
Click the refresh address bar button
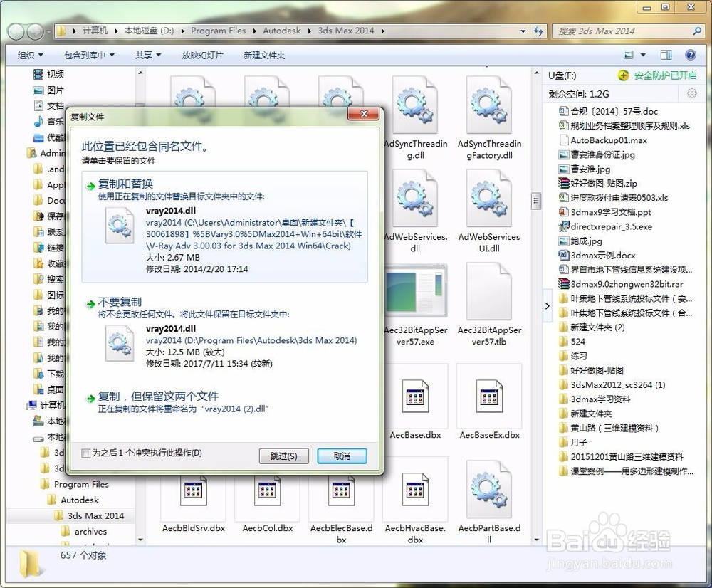click(x=538, y=31)
